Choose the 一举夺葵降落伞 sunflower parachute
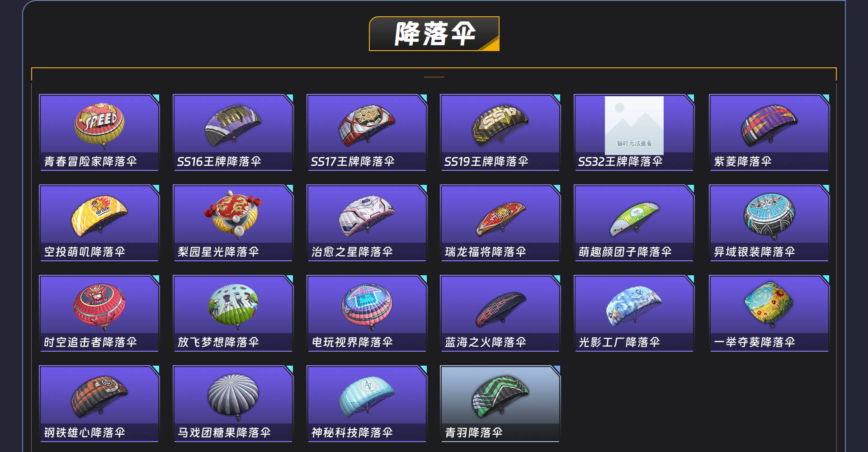This screenshot has width=868, height=452. click(x=769, y=304)
